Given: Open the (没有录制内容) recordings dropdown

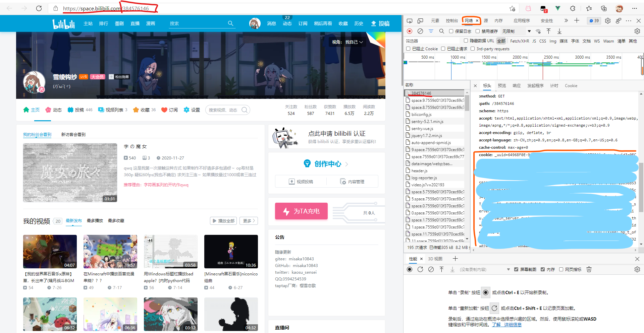Looking at the screenshot, I should tap(485, 269).
